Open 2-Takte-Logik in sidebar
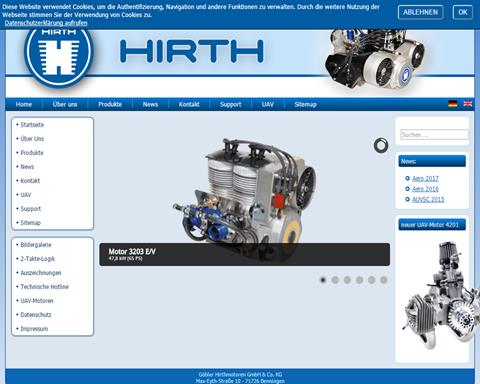Viewport: 480px width, 384px height. click(38, 259)
